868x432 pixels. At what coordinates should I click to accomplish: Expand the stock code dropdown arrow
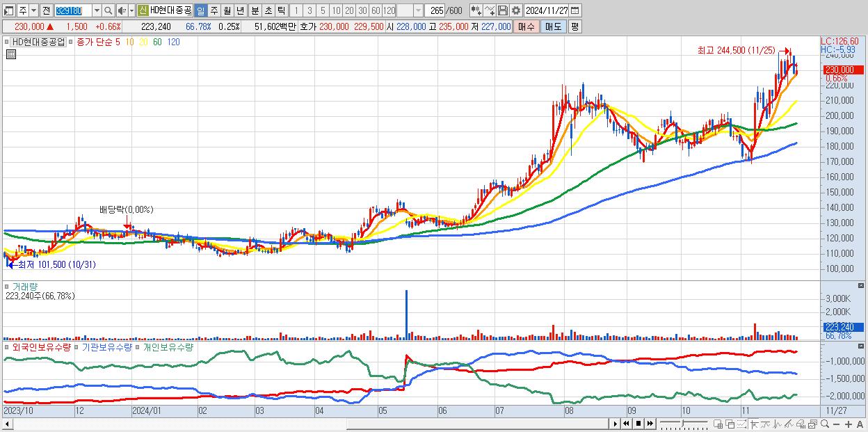coord(97,10)
